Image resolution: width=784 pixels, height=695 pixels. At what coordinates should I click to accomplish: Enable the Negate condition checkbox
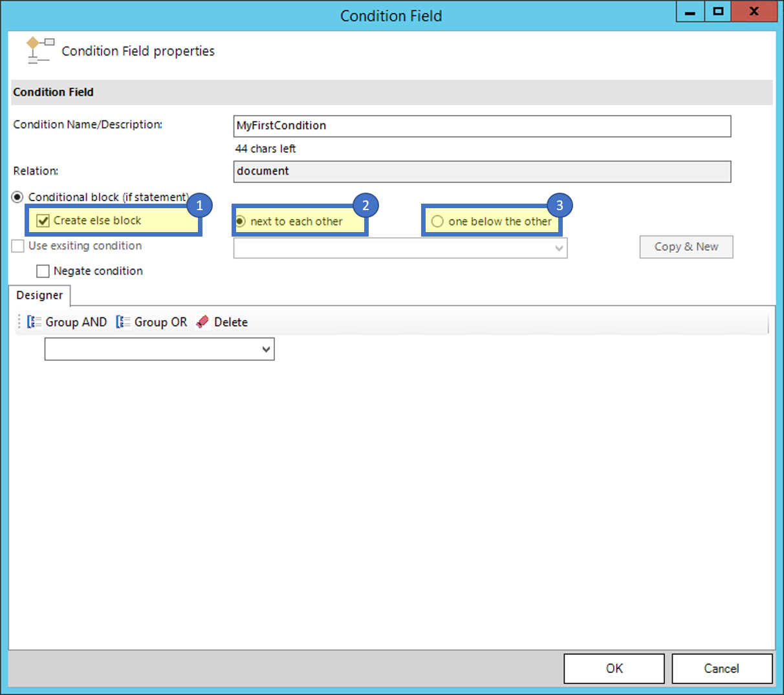[43, 271]
